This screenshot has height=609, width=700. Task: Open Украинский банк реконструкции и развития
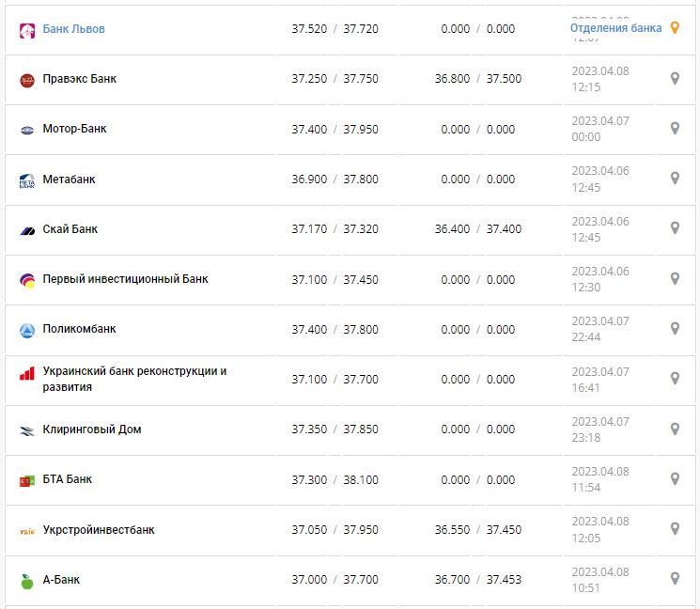coord(134,379)
